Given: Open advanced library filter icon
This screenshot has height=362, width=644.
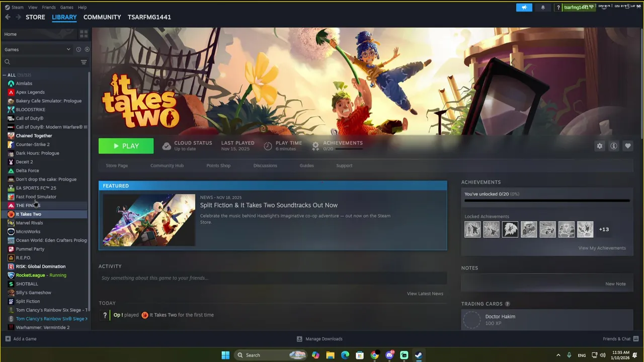Looking at the screenshot, I should point(84,62).
